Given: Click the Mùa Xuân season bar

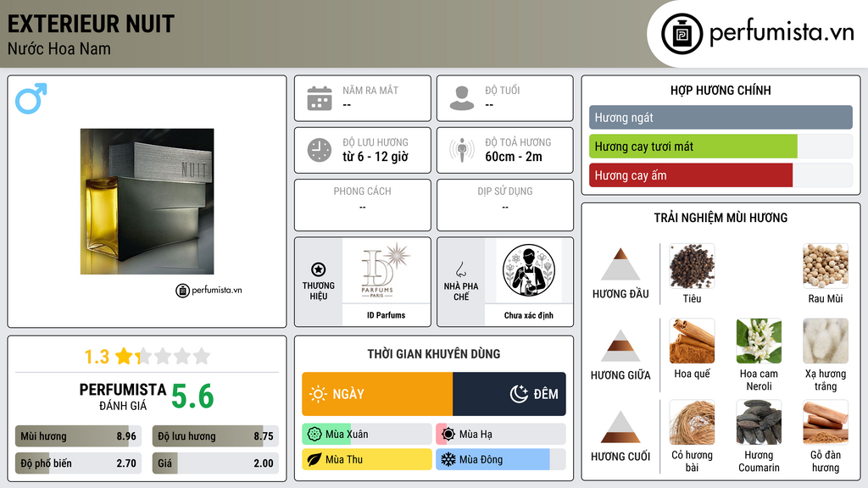Looking at the screenshot, I should click(x=367, y=434).
